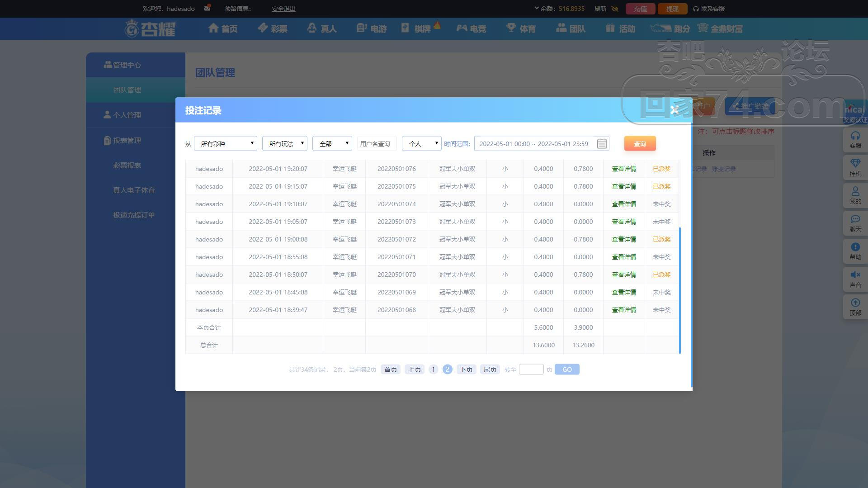Click the 杏耀 site logo
This screenshot has width=868, height=488.
150,28
